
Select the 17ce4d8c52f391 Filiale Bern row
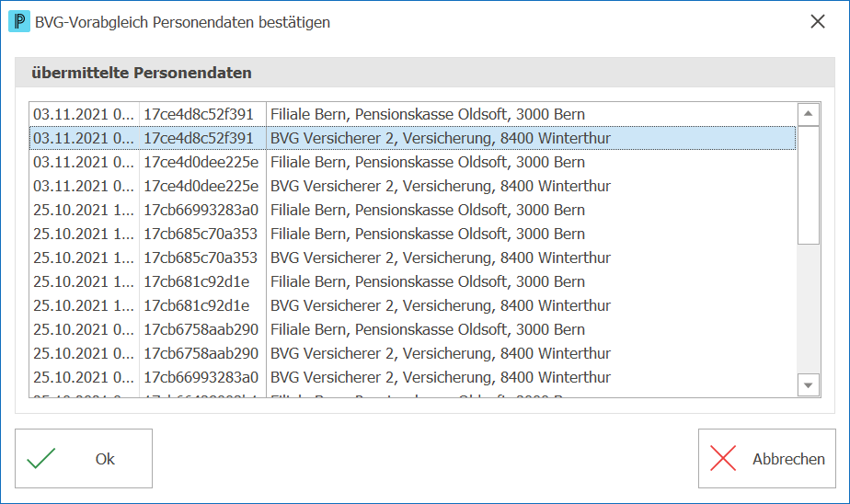pos(412,114)
